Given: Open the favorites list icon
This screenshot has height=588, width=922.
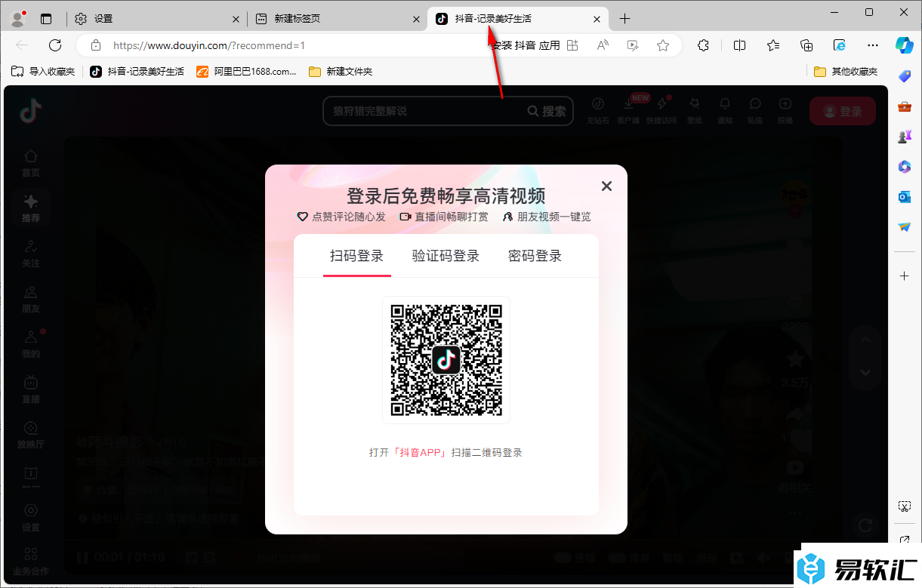Looking at the screenshot, I should click(x=773, y=45).
